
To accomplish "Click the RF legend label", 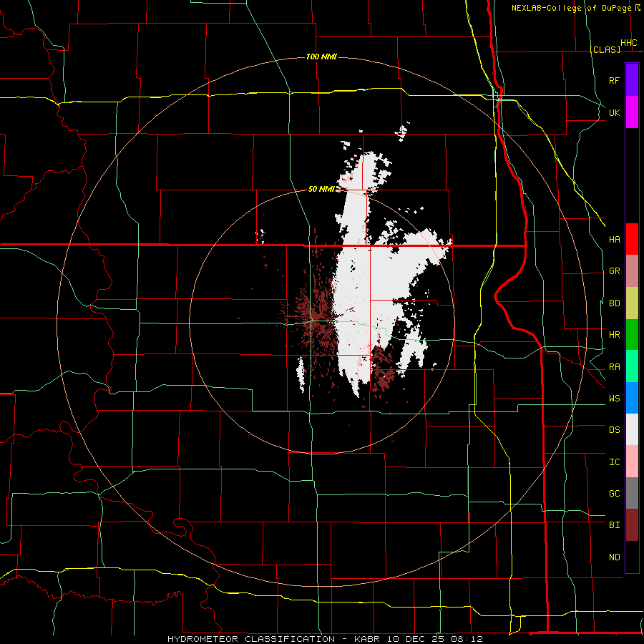I will click(614, 80).
